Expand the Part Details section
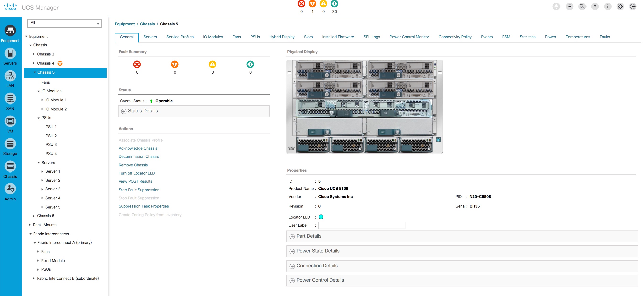 (x=292, y=236)
